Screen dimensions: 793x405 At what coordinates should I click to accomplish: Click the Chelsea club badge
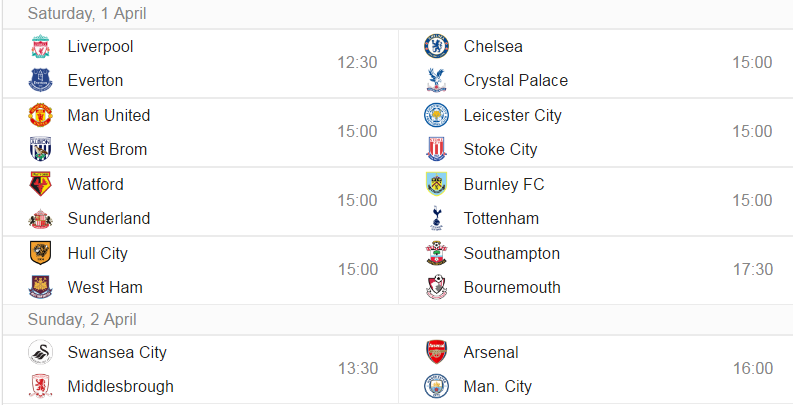click(436, 47)
